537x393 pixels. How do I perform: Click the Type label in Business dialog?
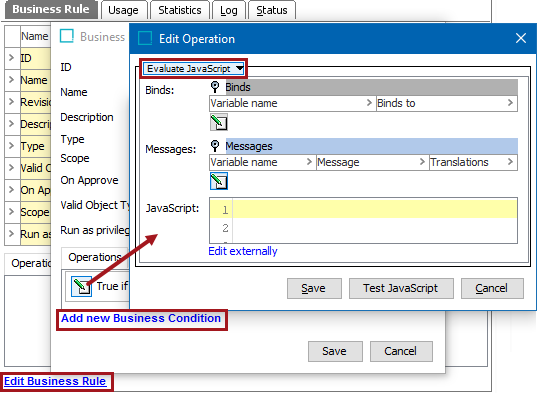tap(72, 139)
